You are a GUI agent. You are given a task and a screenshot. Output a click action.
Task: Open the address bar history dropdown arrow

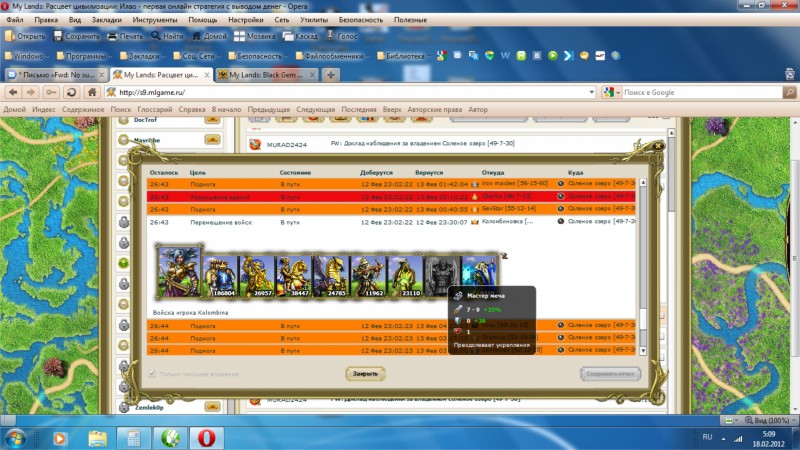click(x=591, y=92)
